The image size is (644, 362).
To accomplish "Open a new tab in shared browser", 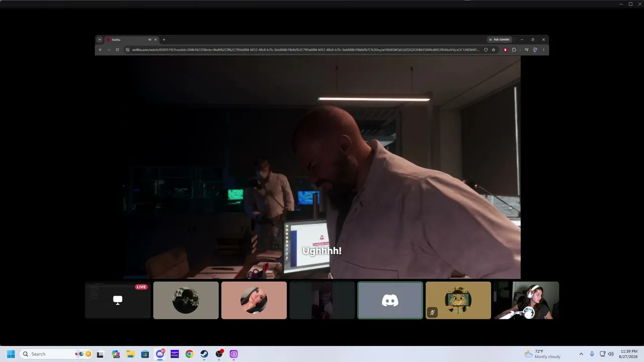I will click(164, 40).
